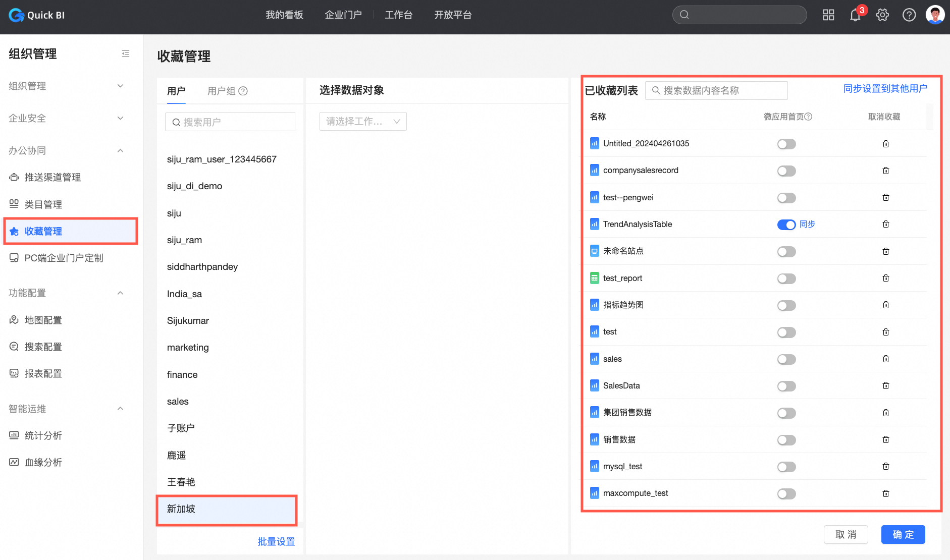The width and height of the screenshot is (950, 560).
Task: Click the spreadsheet icon beside test_report
Action: click(595, 278)
